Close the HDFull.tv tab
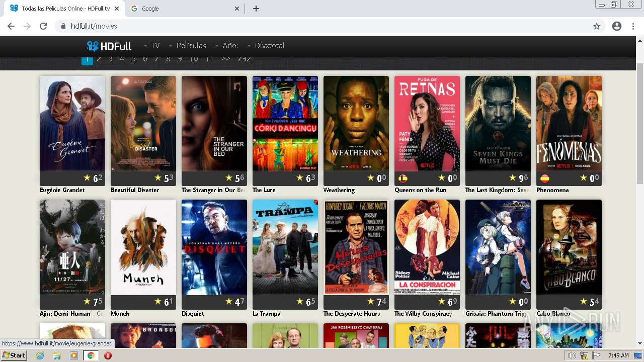The image size is (644, 362). (x=117, y=9)
